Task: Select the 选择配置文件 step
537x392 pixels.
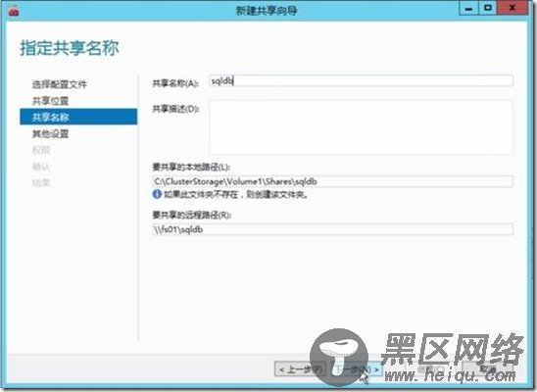Action: pyautogui.click(x=60, y=84)
